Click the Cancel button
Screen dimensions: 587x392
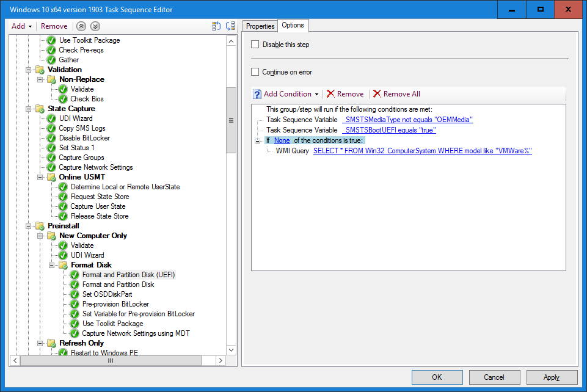494,377
